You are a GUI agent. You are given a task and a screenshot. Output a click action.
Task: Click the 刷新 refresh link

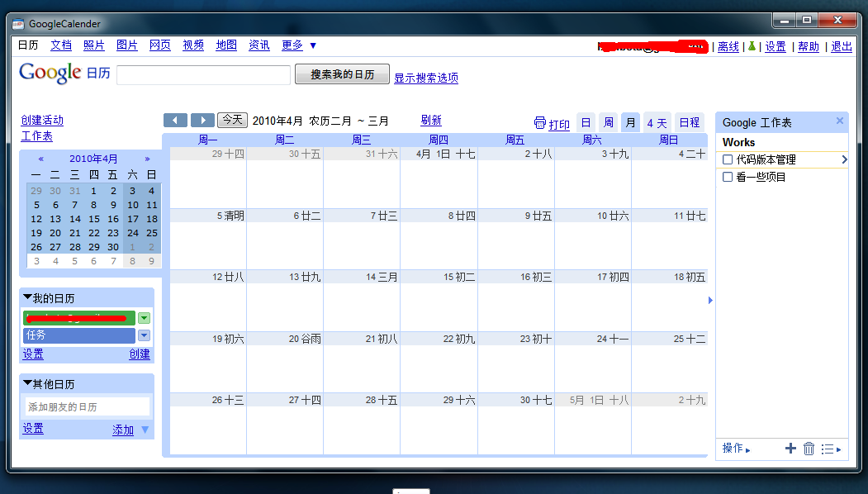(x=431, y=120)
